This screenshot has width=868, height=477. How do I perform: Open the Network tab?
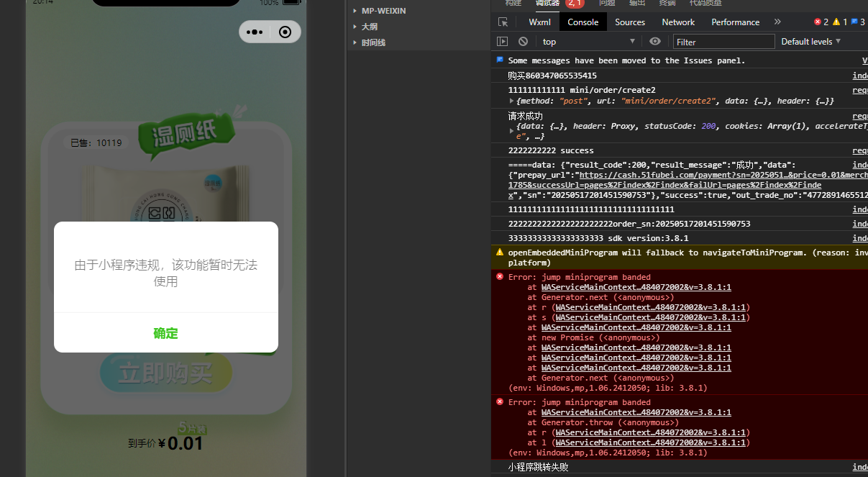pos(678,22)
